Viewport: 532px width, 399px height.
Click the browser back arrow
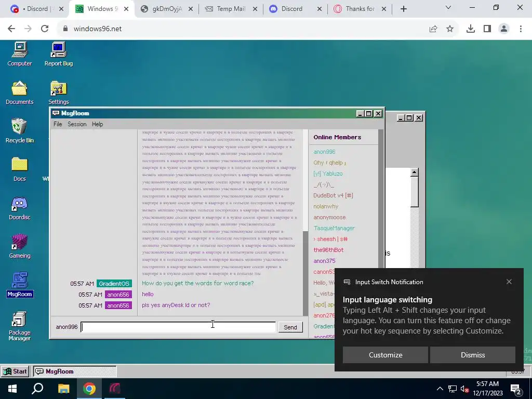tap(11, 29)
